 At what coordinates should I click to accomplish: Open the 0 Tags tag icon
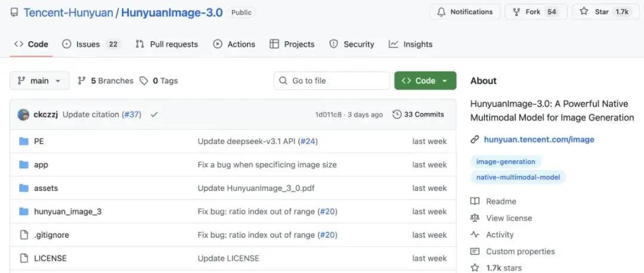pyautogui.click(x=144, y=81)
